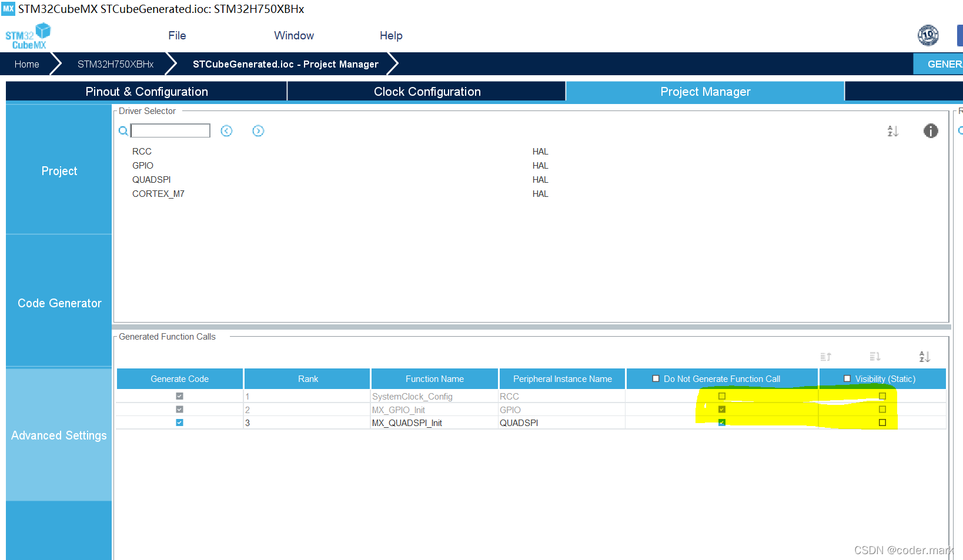Sort Generated Function Calls alphabetically

coord(924,357)
